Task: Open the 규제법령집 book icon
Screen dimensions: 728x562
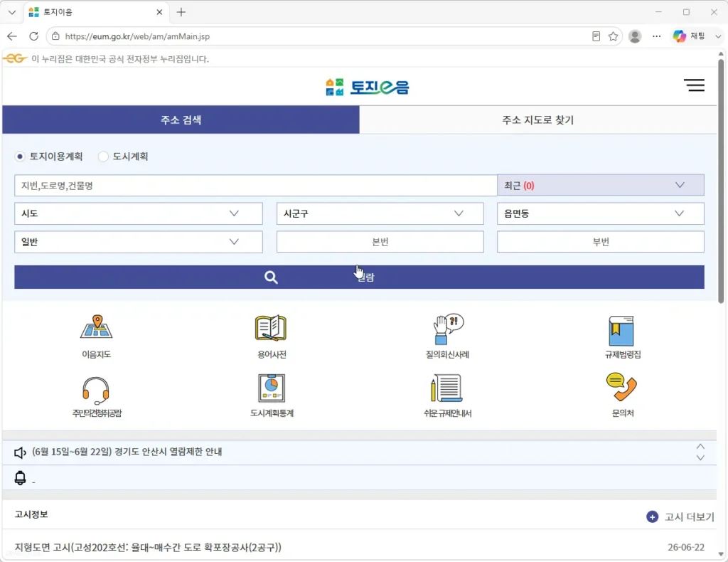Action: [622, 330]
